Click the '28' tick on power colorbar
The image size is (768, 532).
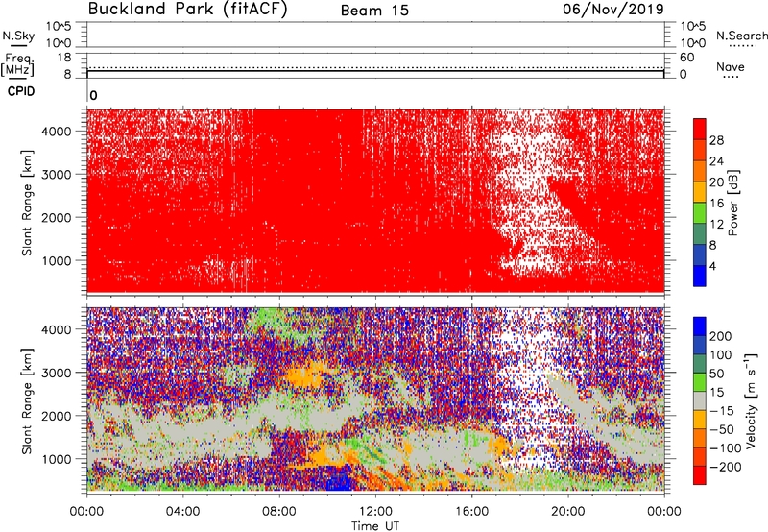click(716, 140)
